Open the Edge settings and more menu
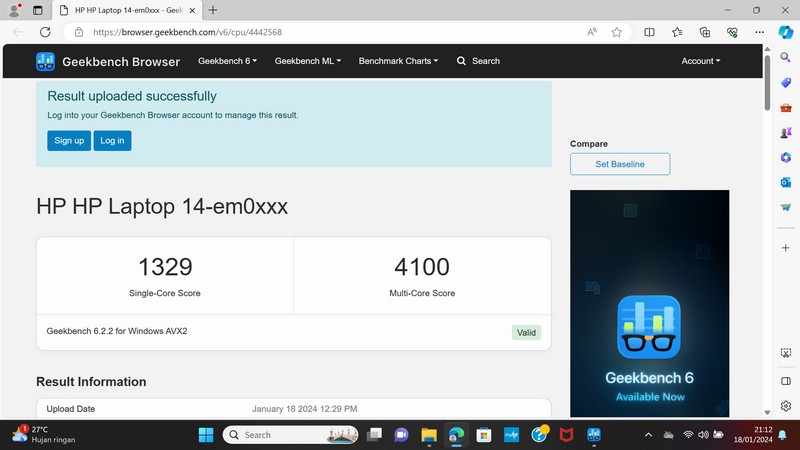The image size is (800, 450). pyautogui.click(x=761, y=32)
